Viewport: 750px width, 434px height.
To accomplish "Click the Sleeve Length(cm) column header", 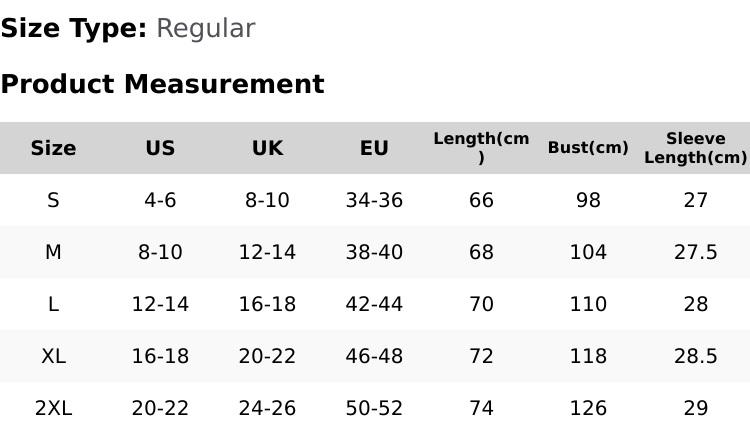I will point(695,148).
